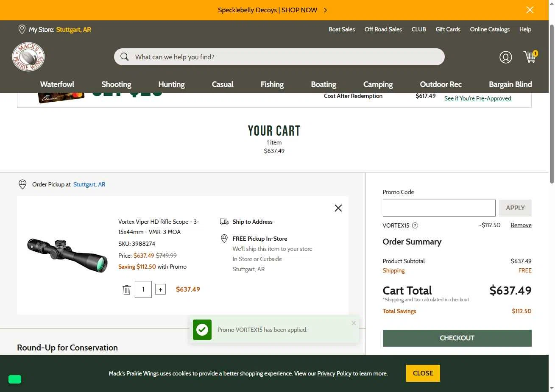Open the Specklebelly Decoys SHOP NOW link

(x=273, y=10)
